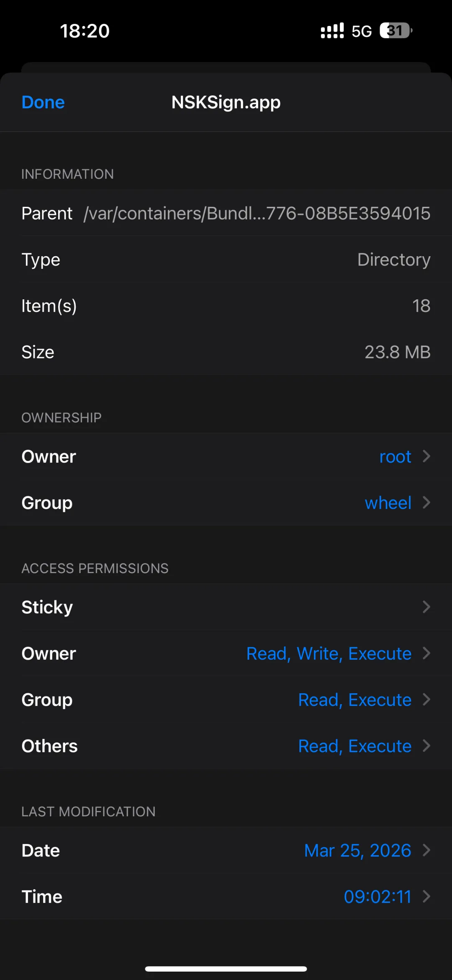Change modification time 09:02:11
This screenshot has width=452, height=980.
coord(226,896)
